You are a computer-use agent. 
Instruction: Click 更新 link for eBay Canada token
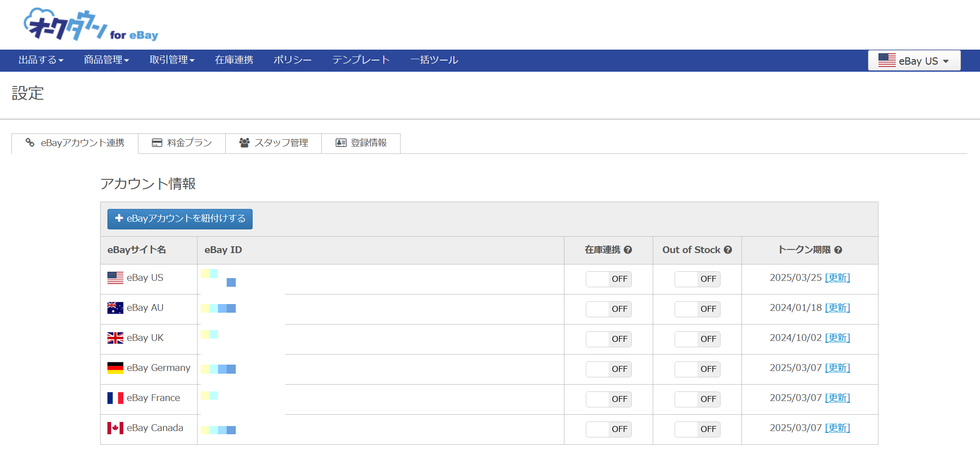(838, 428)
